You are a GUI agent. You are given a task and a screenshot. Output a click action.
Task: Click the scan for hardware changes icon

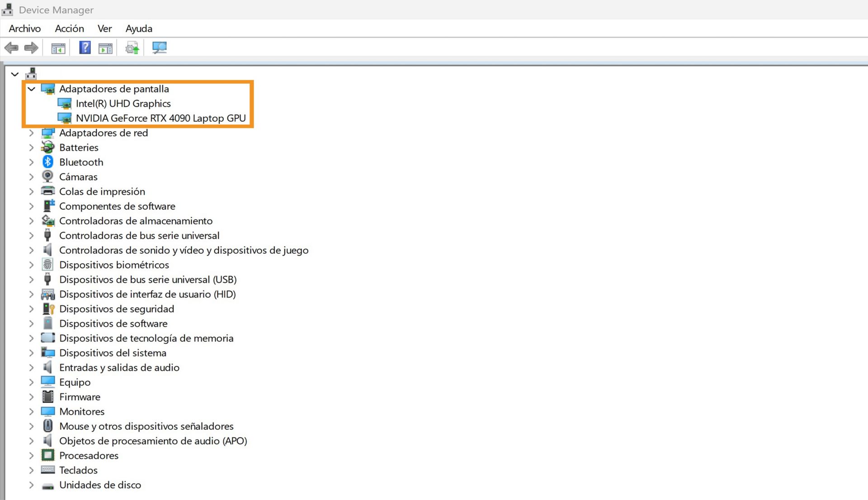[x=159, y=47]
